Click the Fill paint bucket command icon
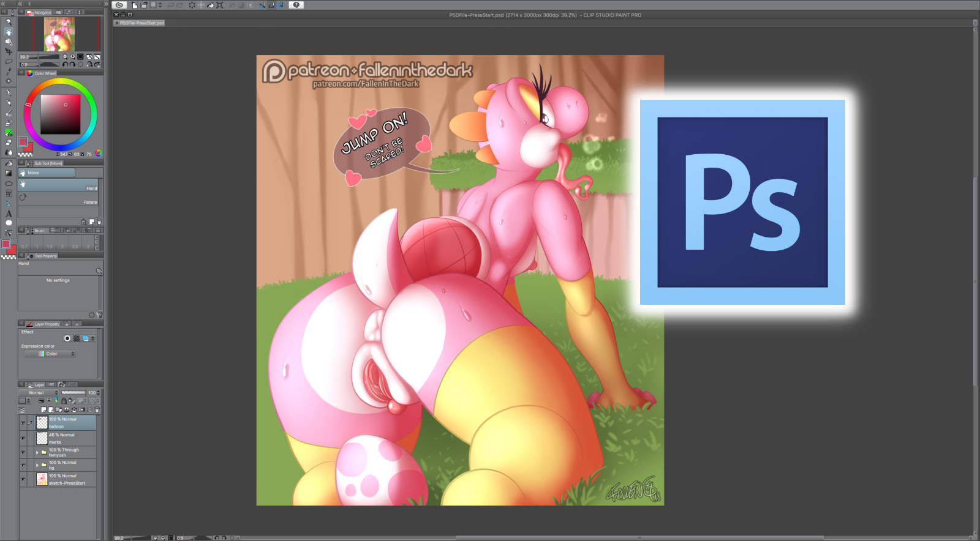Image resolution: width=980 pixels, height=541 pixels. coord(211,5)
